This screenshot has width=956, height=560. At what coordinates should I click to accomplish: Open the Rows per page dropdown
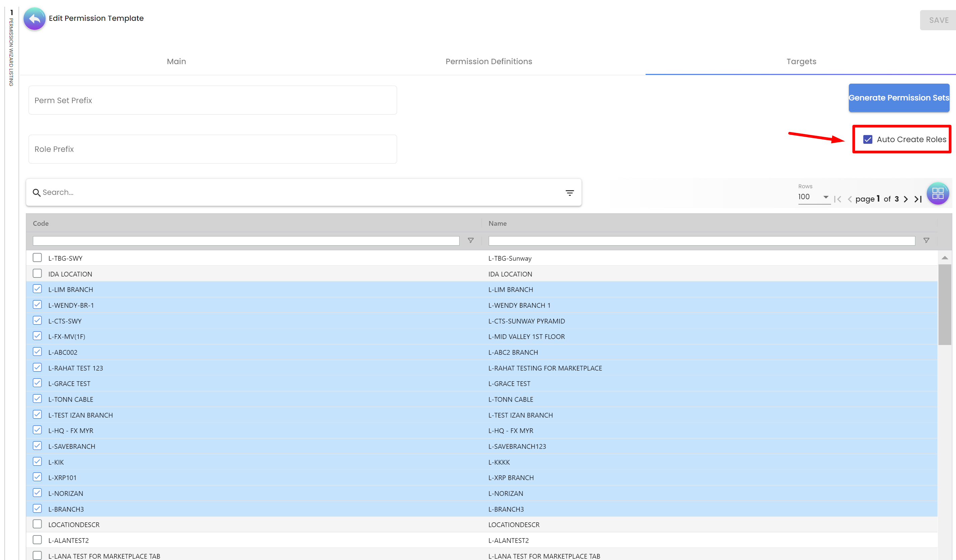(813, 197)
